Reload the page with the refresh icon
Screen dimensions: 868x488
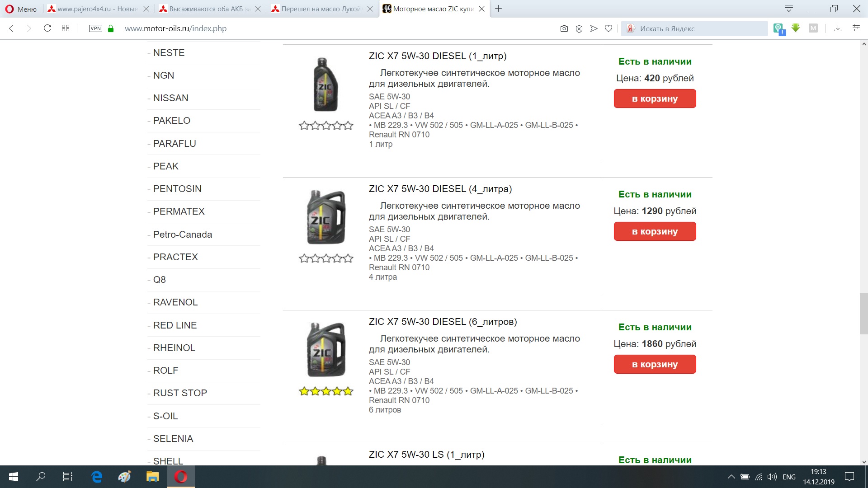[47, 28]
